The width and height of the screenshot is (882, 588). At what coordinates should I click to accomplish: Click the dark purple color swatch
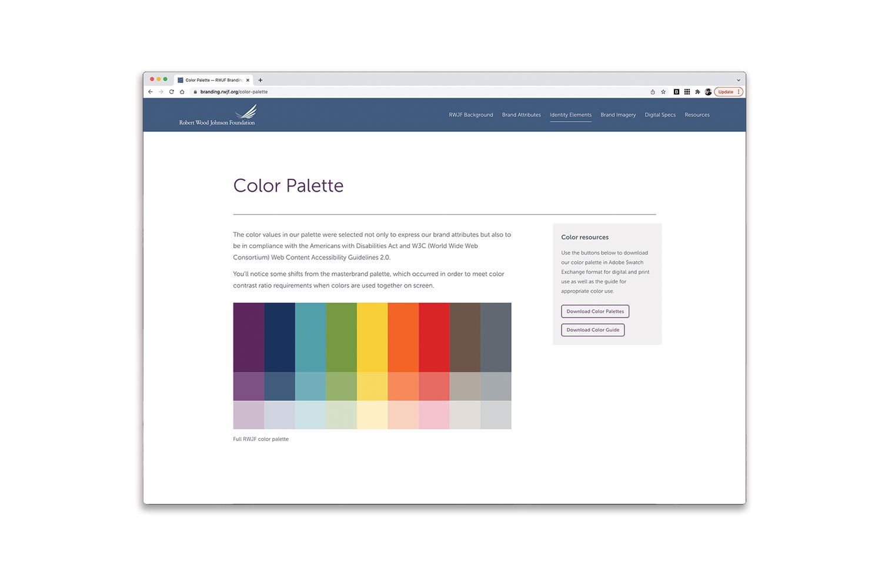[x=249, y=338]
